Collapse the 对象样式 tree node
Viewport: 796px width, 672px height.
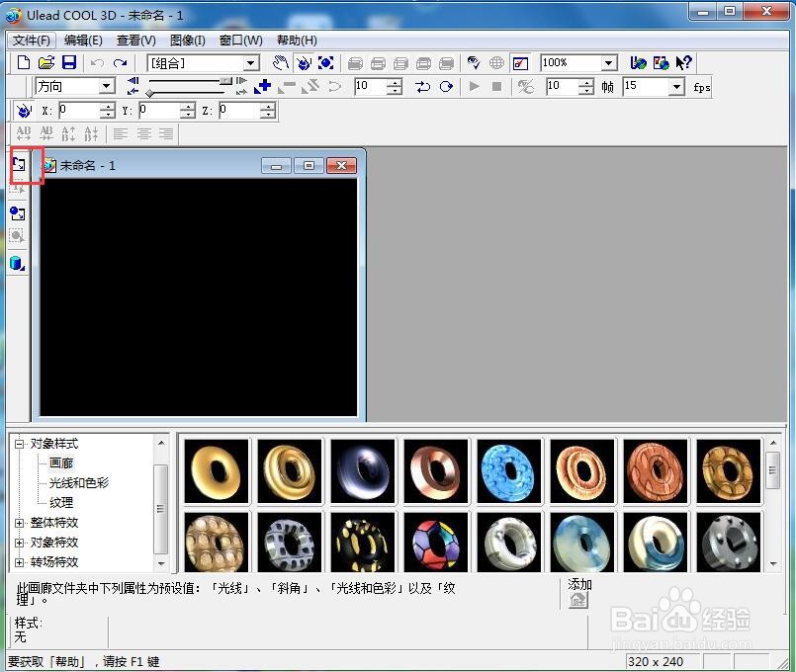tap(20, 444)
